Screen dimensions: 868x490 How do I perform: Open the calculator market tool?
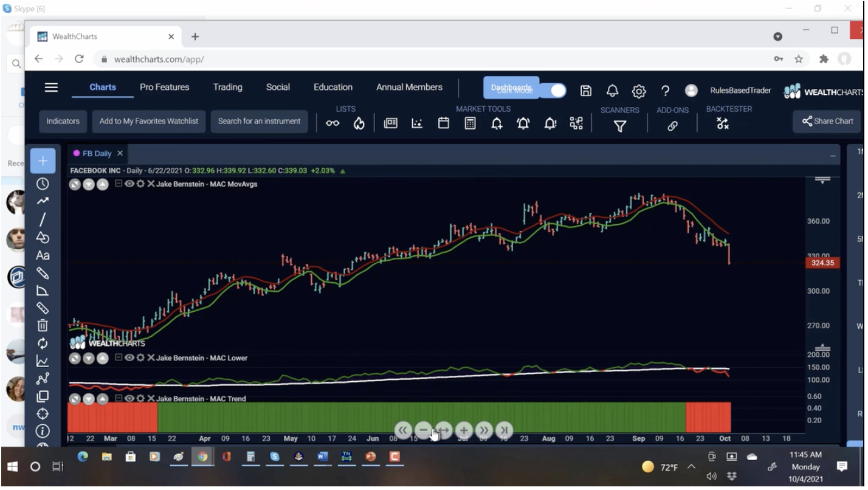470,123
